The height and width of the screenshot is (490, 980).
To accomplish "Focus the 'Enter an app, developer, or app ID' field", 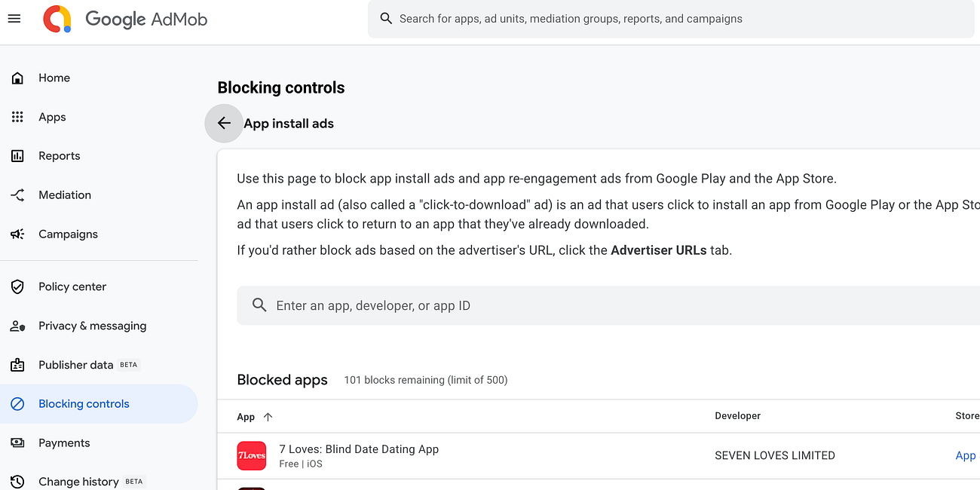I will (608, 305).
